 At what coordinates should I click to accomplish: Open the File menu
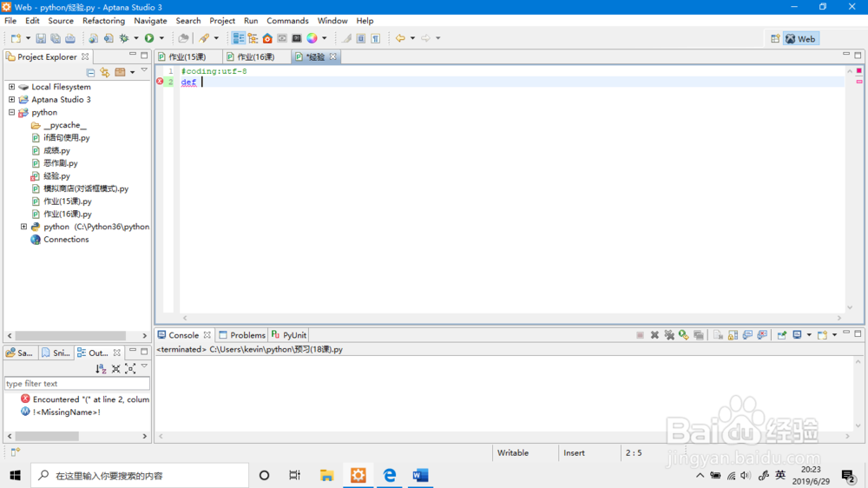pos(10,21)
